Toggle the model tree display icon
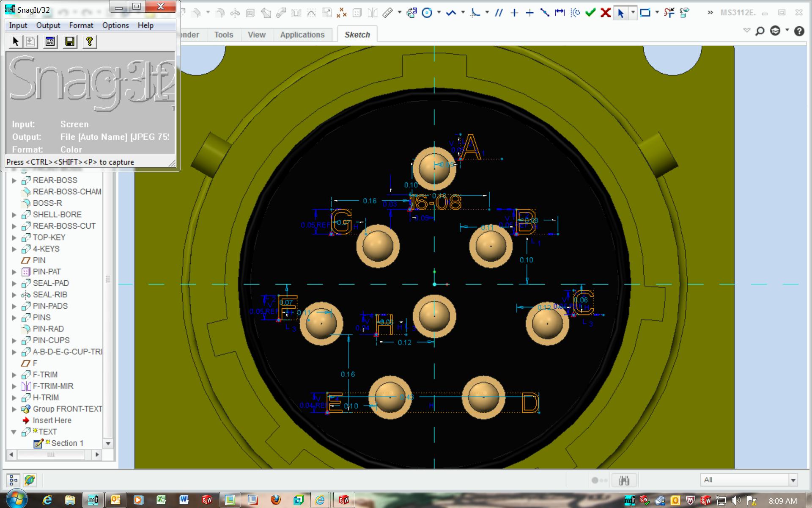 click(x=13, y=480)
